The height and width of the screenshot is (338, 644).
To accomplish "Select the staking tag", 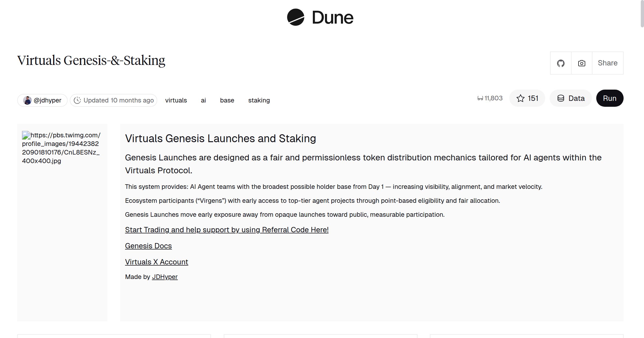I will pyautogui.click(x=259, y=100).
